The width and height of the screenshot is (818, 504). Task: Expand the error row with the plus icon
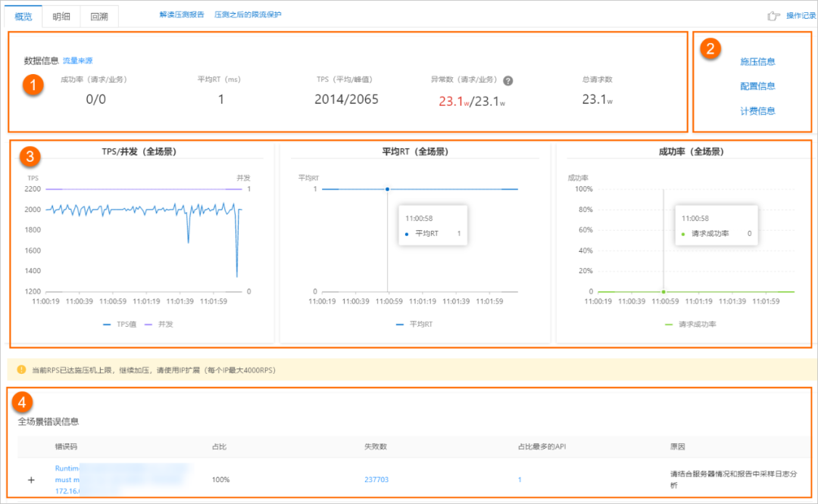coord(31,480)
